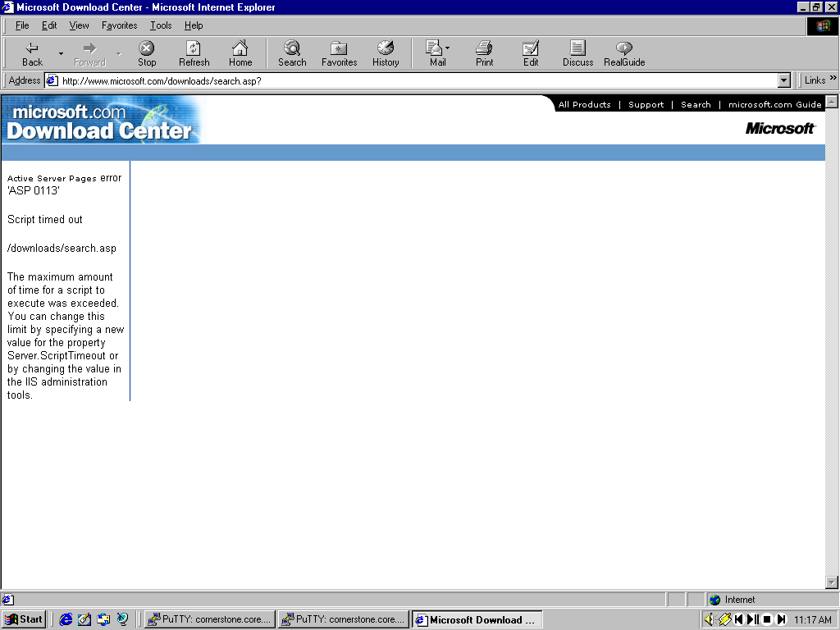Launch RealGuide from the toolbar
This screenshot has height=630, width=840.
(x=624, y=53)
